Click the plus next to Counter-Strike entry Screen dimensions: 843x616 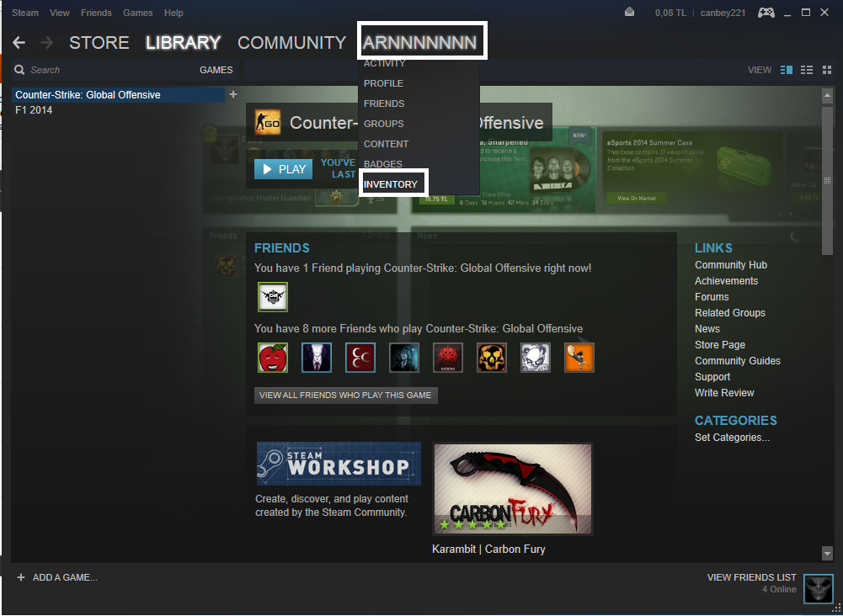click(x=232, y=94)
